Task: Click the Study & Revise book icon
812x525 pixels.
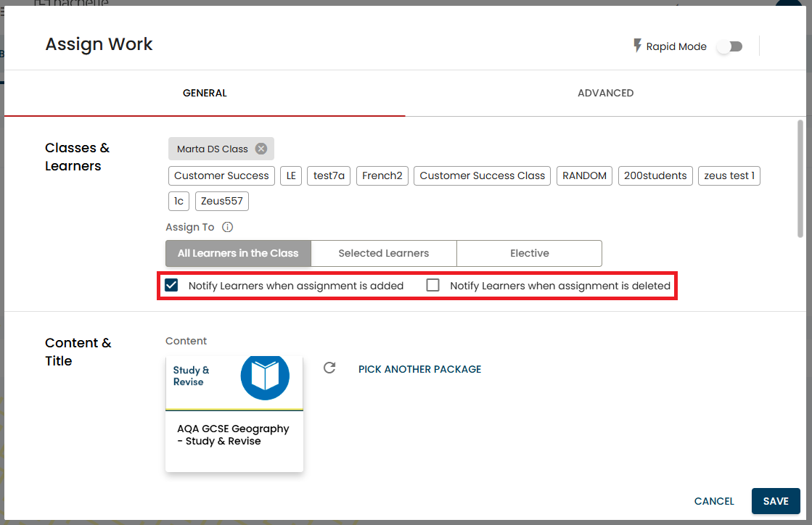Action: [265, 376]
